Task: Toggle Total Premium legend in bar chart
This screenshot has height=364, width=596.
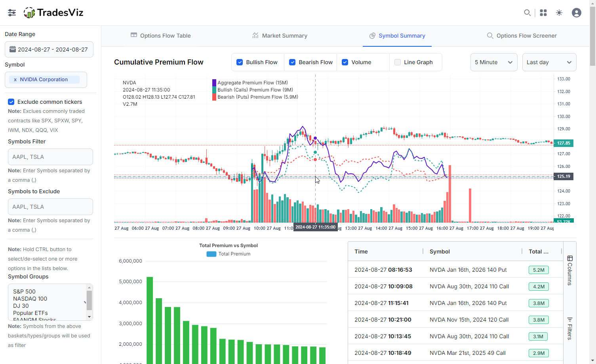Action: point(228,254)
